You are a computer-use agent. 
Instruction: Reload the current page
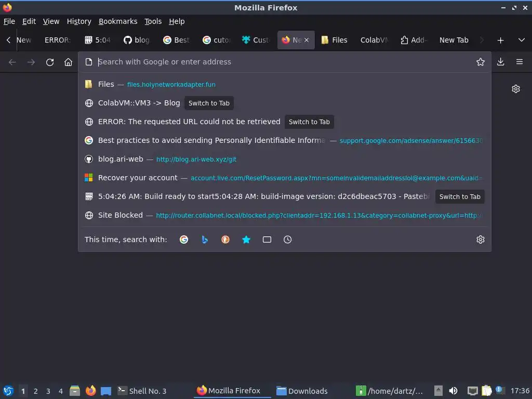tap(50, 62)
